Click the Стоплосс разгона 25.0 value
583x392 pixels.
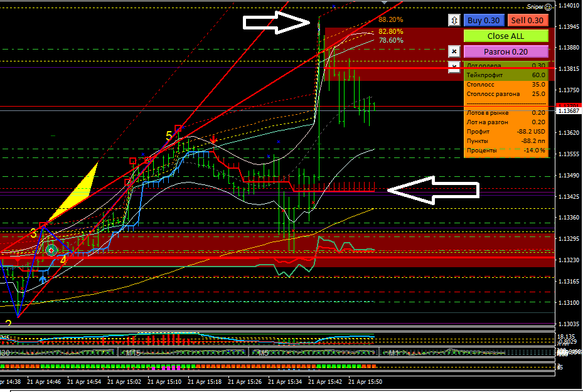[538, 93]
